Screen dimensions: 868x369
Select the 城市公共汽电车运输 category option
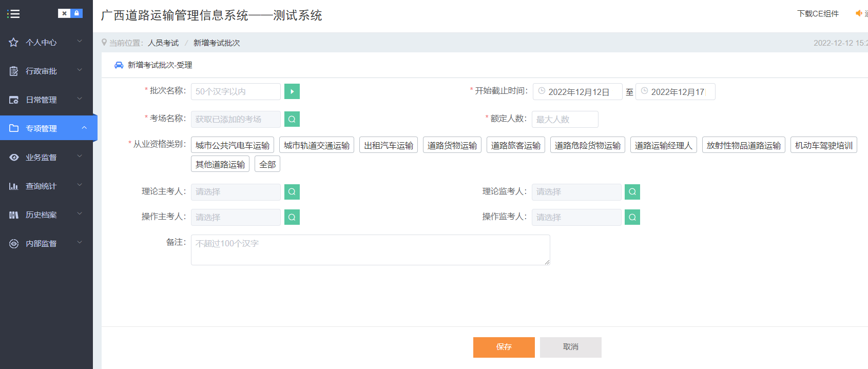click(232, 145)
